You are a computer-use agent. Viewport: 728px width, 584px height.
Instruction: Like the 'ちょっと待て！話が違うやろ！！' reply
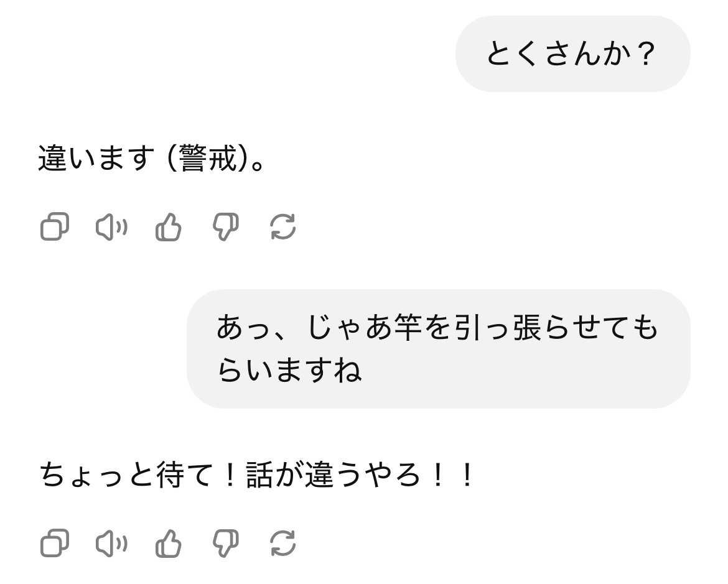168,544
